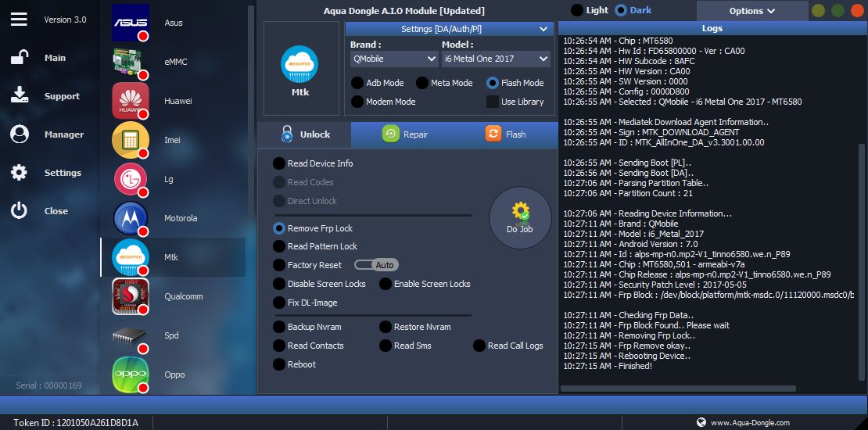Open the Support menu label

coord(62,95)
